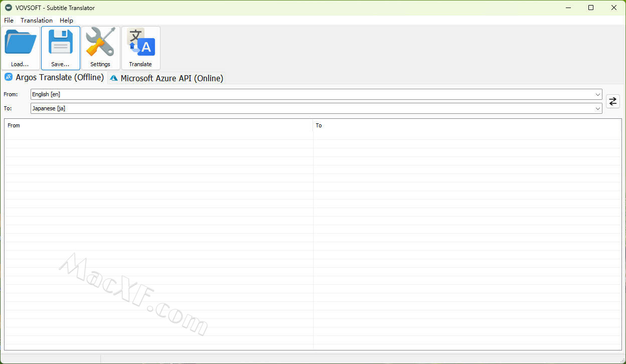Screen dimensions: 626x364
Task: Click the Save floppy disk icon
Action: pyautogui.click(x=60, y=43)
